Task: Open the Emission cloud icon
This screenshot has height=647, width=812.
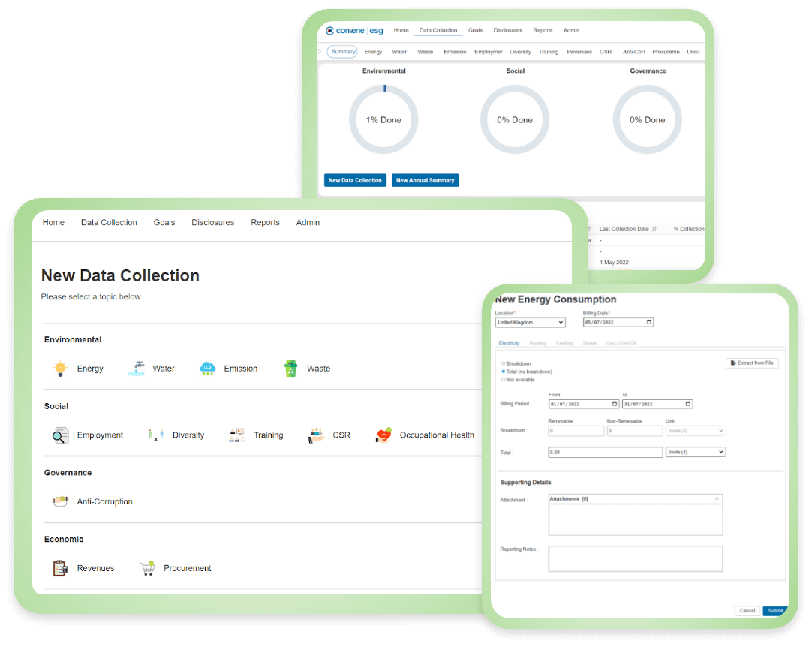Action: click(x=207, y=369)
